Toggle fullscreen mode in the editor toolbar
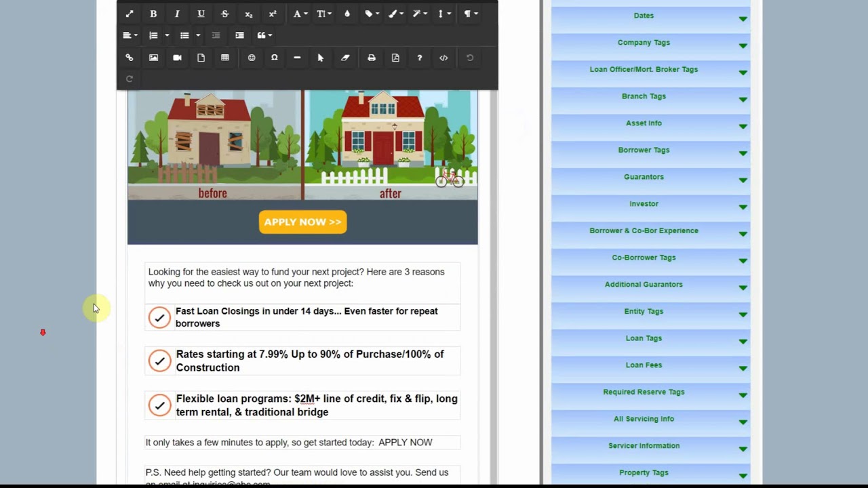 (x=130, y=14)
